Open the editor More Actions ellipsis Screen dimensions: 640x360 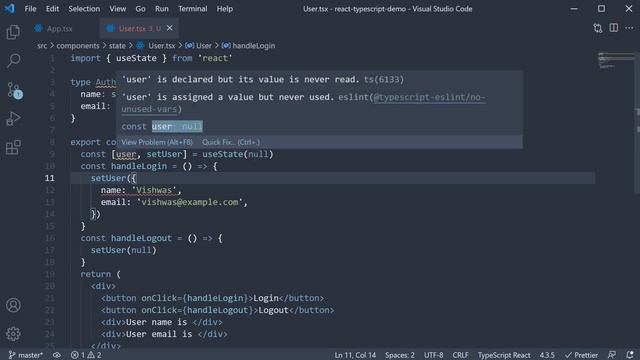tap(629, 28)
